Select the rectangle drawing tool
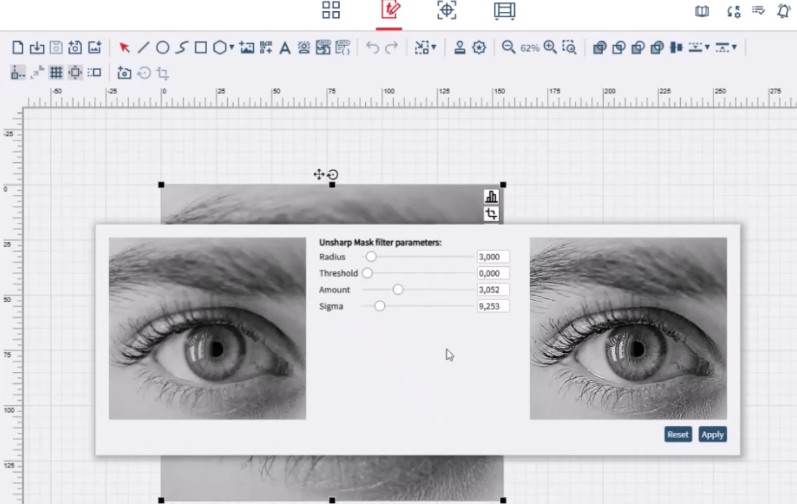This screenshot has height=504, width=797. (200, 47)
